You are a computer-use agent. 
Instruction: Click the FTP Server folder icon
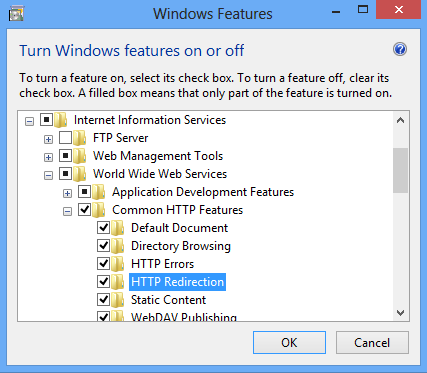(x=80, y=138)
